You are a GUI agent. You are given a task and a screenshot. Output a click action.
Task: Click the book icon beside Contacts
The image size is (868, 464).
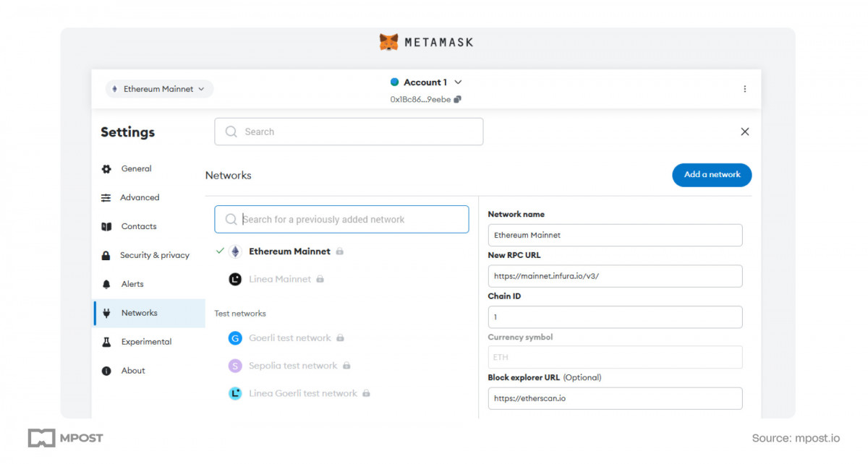pos(106,226)
